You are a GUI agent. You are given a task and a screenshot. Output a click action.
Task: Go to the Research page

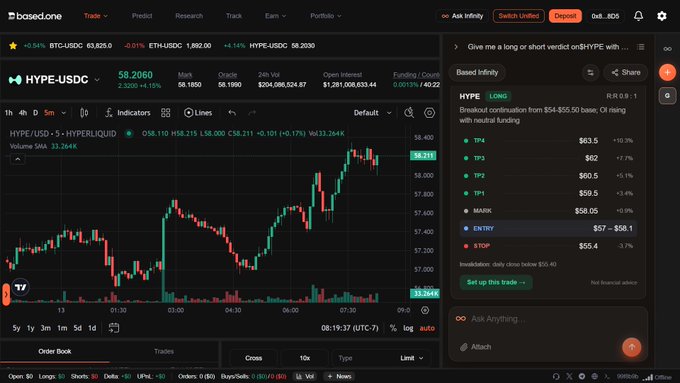click(189, 16)
